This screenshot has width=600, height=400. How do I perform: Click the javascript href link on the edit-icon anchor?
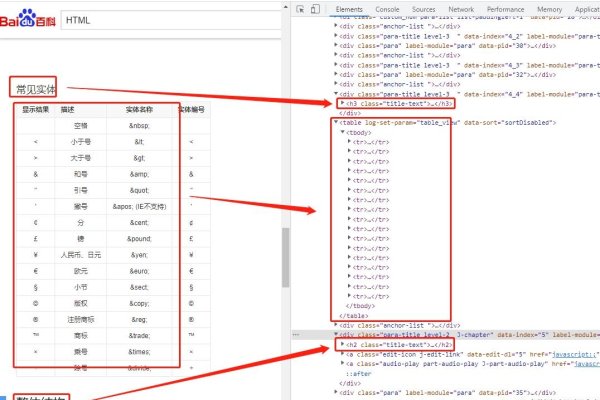[573, 354]
